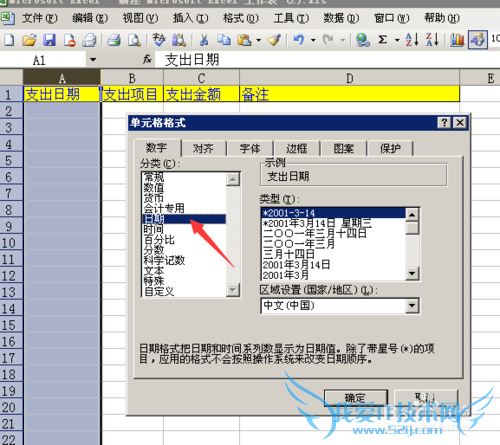500x445 pixels.
Task: Select the 常规 category
Action: [184, 177]
